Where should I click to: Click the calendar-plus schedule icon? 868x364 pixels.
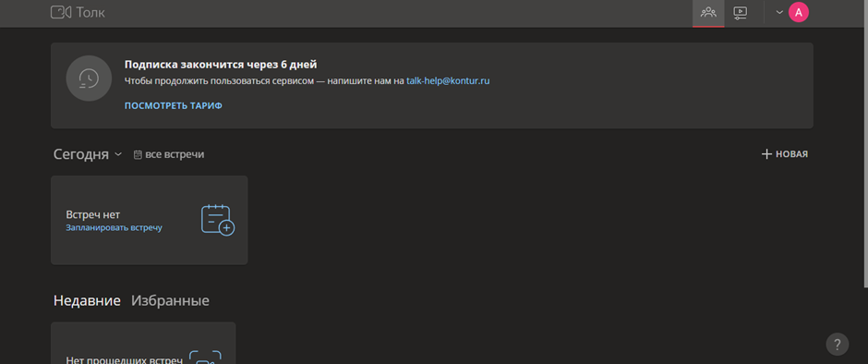coord(218,220)
